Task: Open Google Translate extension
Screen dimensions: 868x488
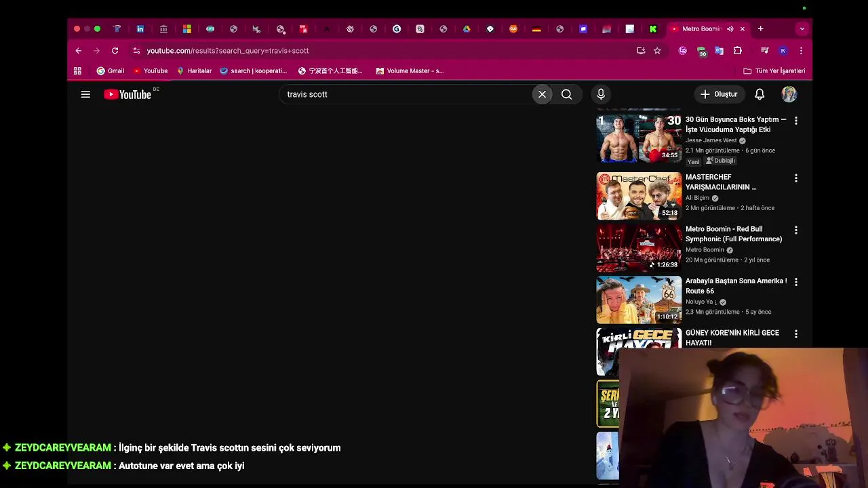Action: tap(719, 51)
